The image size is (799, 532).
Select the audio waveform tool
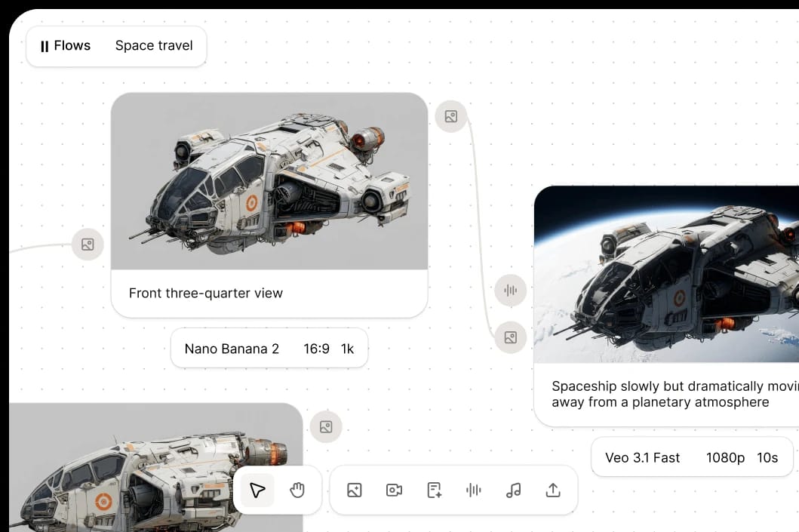click(x=473, y=490)
